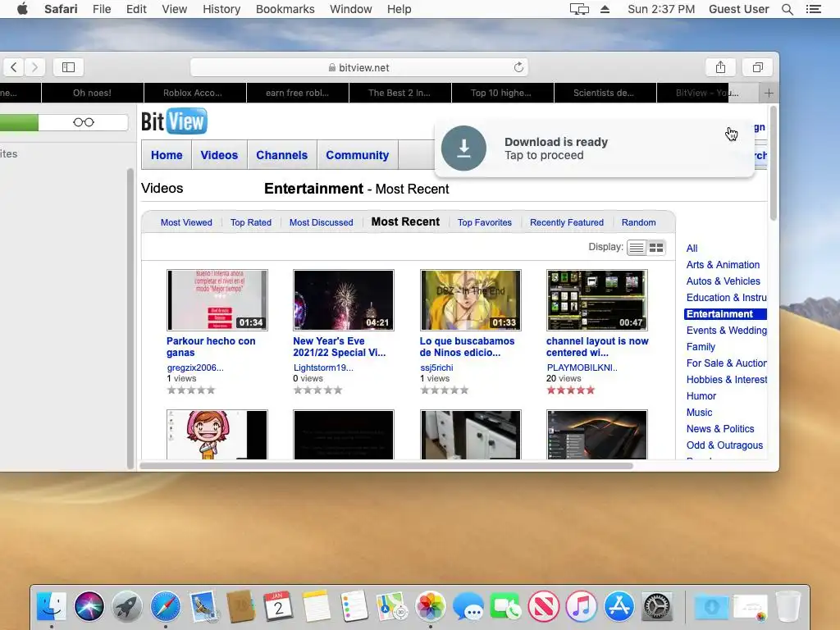The width and height of the screenshot is (840, 630).
Task: Switch to 'Top 10 highe...' tab
Action: coord(503,94)
